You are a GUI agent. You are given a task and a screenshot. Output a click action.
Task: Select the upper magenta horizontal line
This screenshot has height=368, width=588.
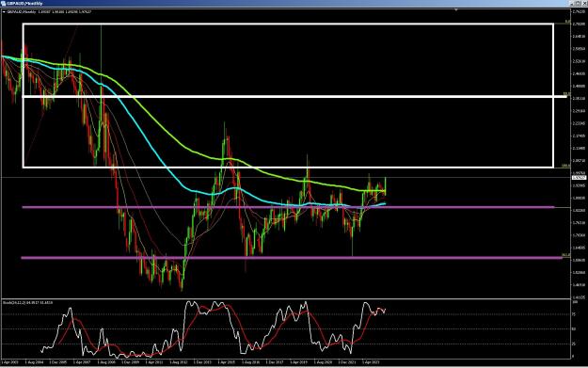tap(288, 207)
